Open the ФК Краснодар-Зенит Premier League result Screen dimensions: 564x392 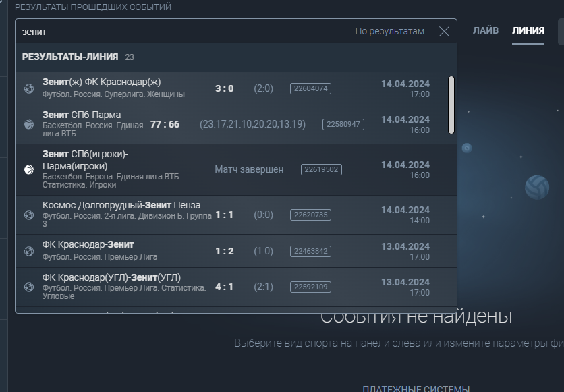pos(236,251)
